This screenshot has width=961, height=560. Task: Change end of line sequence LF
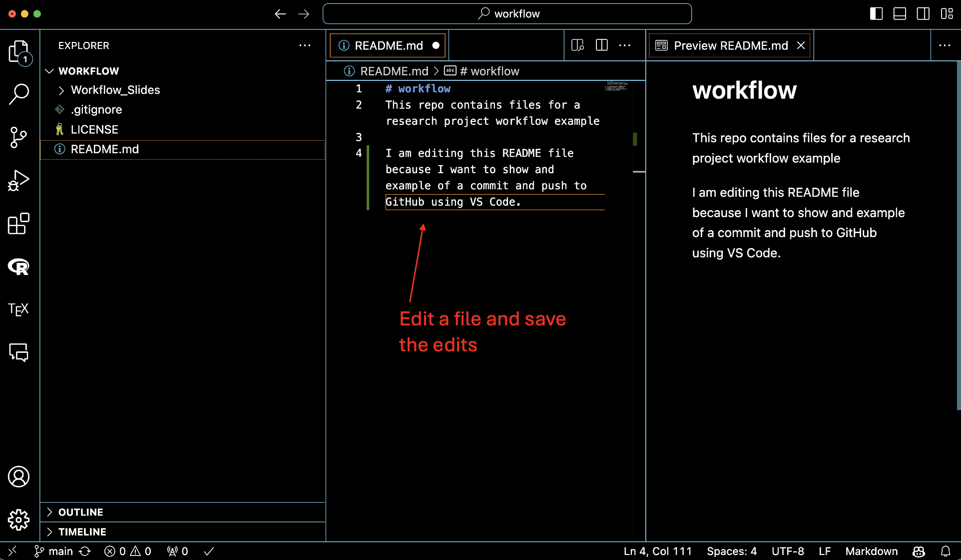pyautogui.click(x=825, y=551)
